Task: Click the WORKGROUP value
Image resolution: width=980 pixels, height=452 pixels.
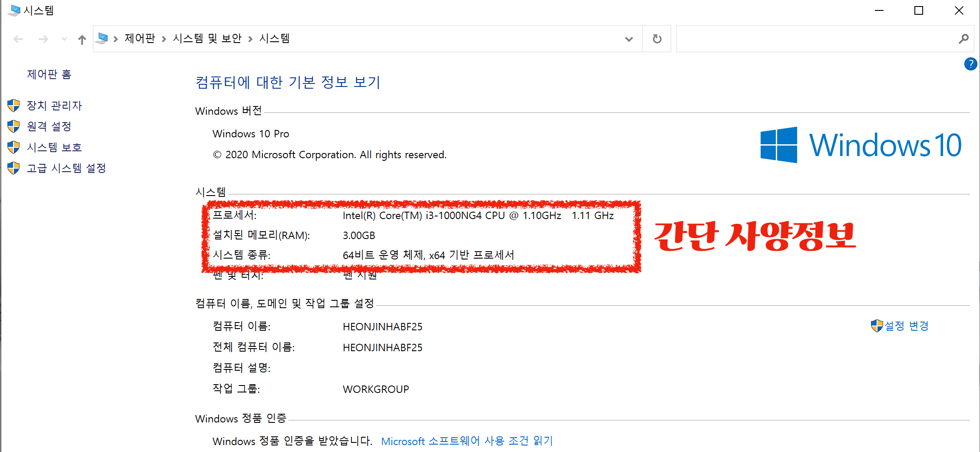Action: (376, 389)
